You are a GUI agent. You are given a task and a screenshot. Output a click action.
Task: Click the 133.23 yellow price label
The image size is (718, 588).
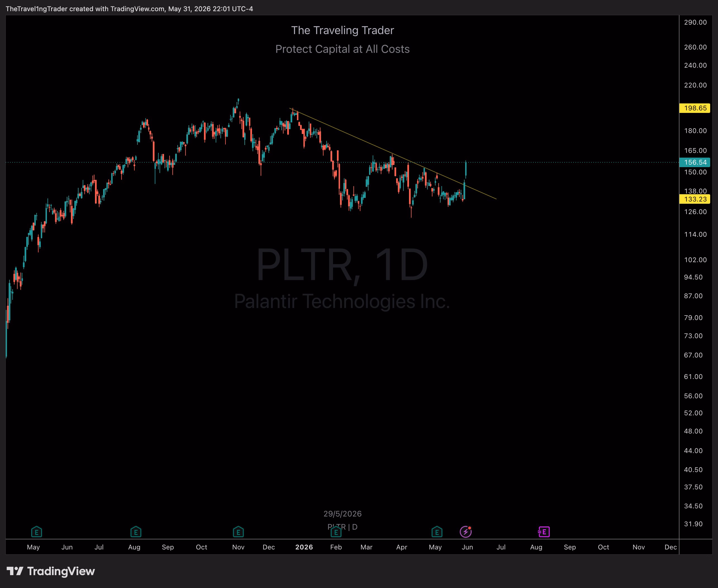point(695,199)
